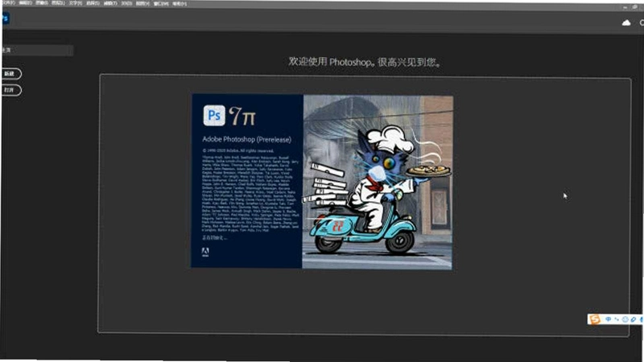The width and height of the screenshot is (644, 362).
Task: Click the Adobe logo on the splash screen
Action: pos(205,252)
